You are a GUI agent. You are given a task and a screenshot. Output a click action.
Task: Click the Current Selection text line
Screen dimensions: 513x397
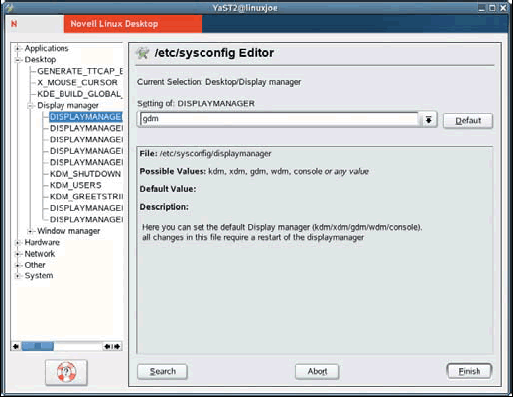coord(219,82)
